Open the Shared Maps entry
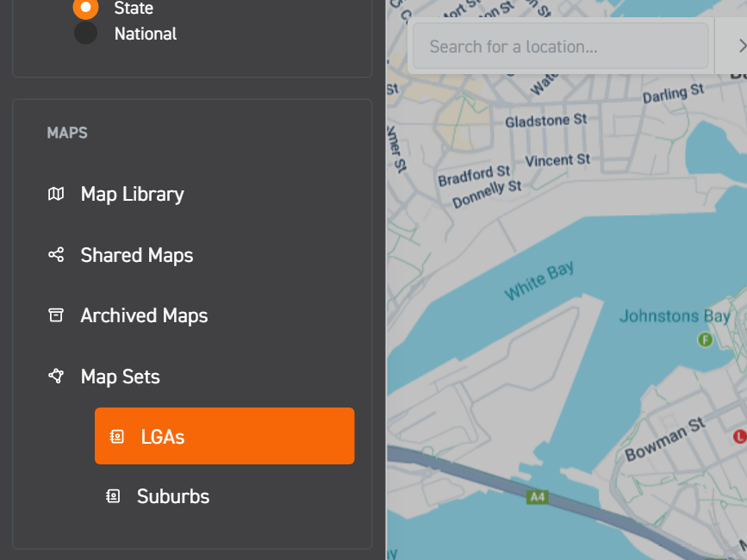Screen dimensions: 747x560 (x=135, y=255)
